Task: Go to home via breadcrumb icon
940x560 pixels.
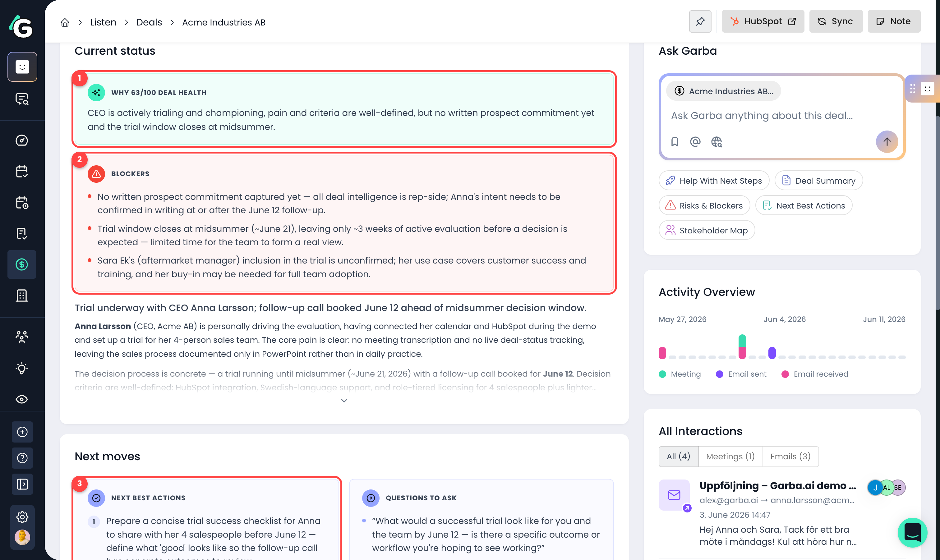Action: pyautogui.click(x=65, y=22)
